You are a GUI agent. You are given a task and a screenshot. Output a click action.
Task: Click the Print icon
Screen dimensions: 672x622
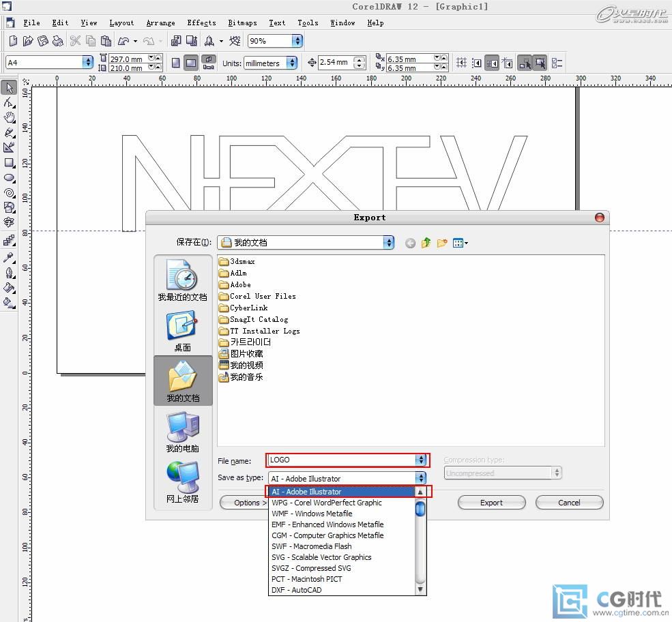pyautogui.click(x=57, y=41)
